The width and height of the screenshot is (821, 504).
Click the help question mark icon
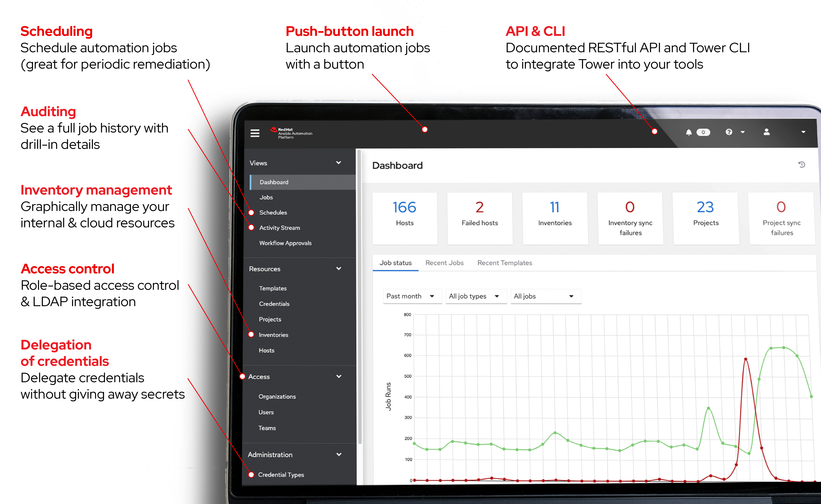[x=729, y=132]
